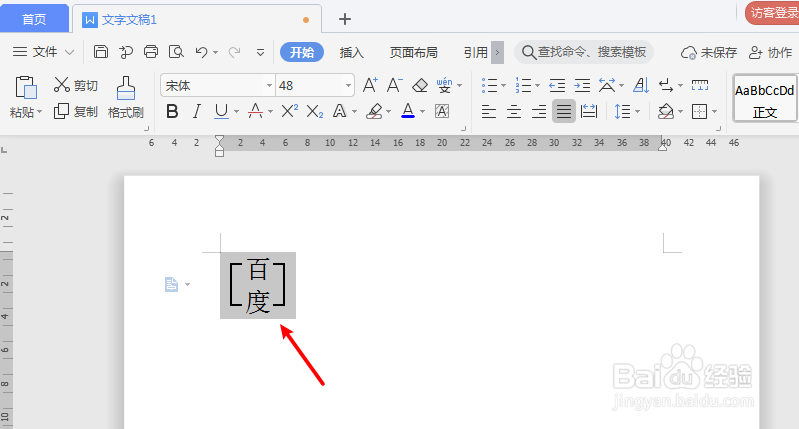
Task: Open Print Preview icon
Action: (x=176, y=52)
